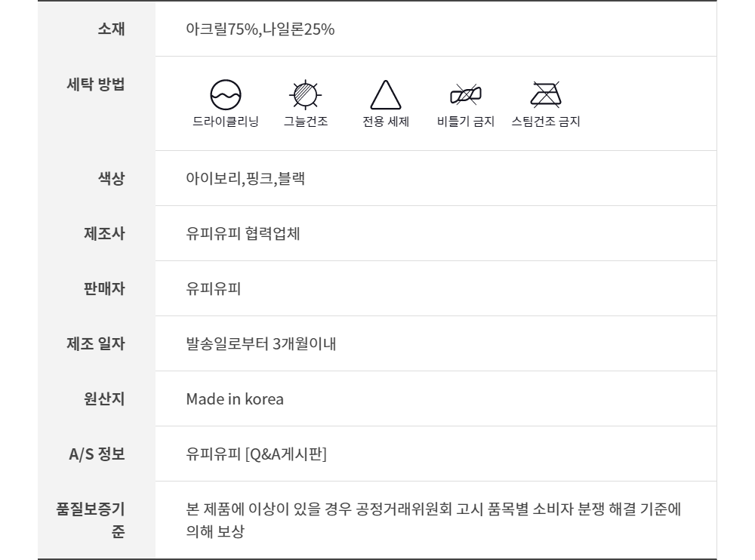Click the 드라이클리닝 caption text

pyautogui.click(x=225, y=122)
